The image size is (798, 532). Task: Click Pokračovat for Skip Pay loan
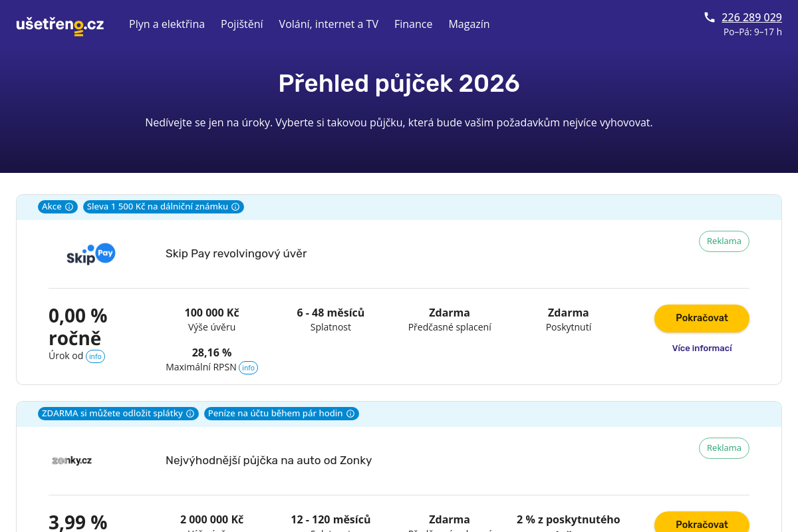(702, 318)
